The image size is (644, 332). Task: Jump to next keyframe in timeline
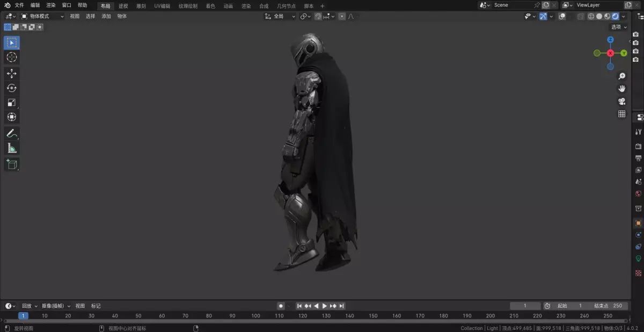(333, 306)
